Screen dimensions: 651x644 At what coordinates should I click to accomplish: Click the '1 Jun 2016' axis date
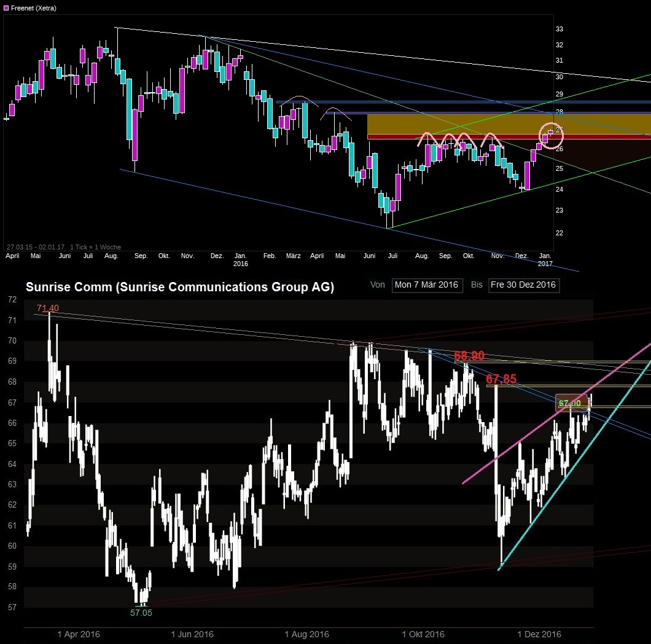192,634
